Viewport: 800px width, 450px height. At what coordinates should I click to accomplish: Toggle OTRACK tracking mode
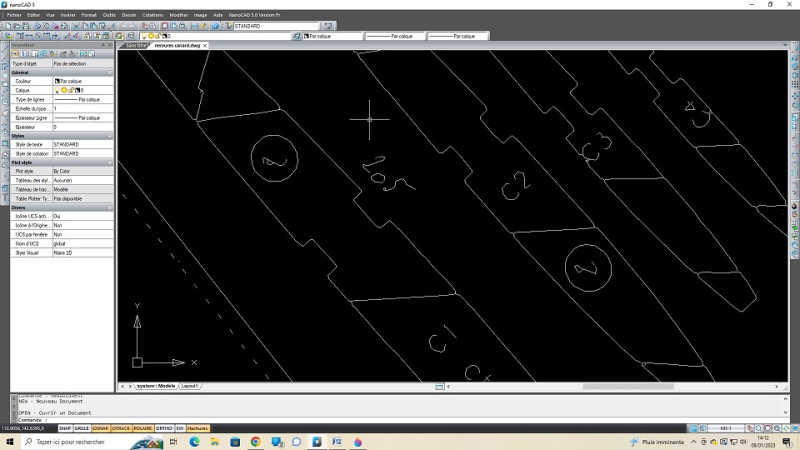[121, 429]
